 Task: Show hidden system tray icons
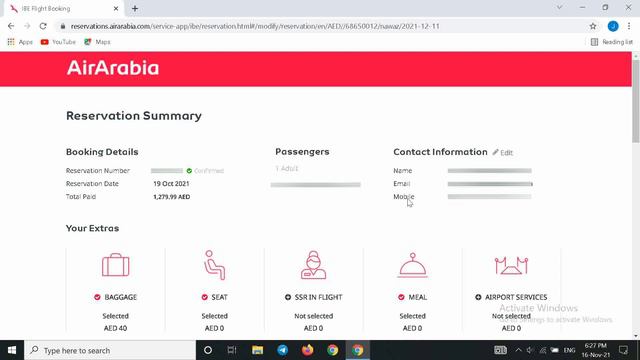tap(518, 350)
